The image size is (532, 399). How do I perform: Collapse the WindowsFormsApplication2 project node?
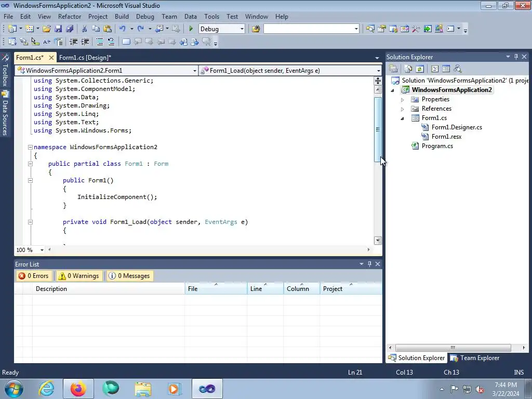[x=393, y=90]
